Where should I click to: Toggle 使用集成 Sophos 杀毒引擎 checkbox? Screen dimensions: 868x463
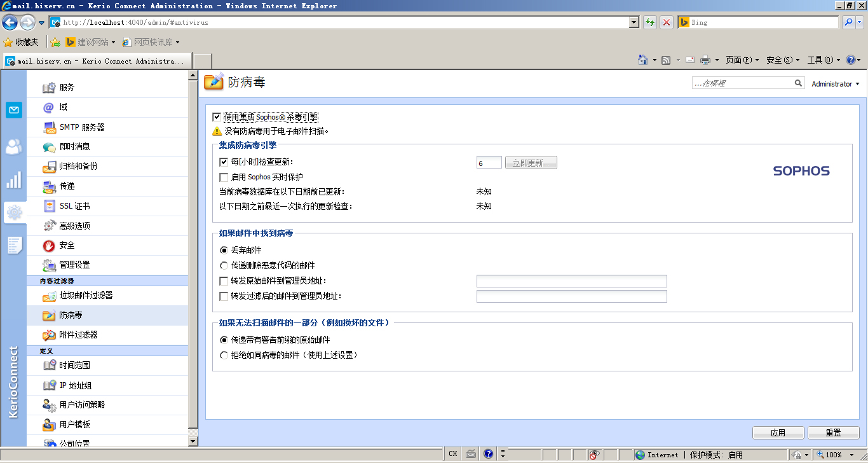217,117
